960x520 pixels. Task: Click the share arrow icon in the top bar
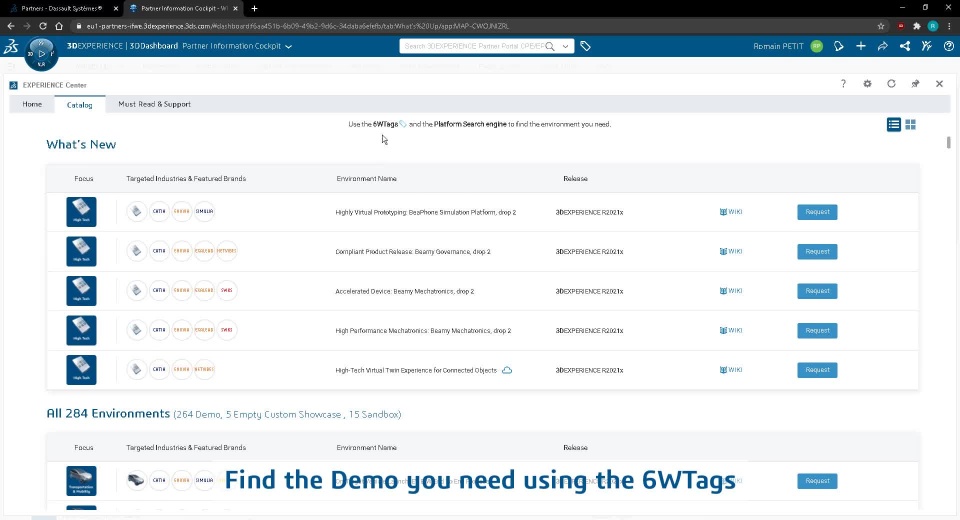tap(883, 46)
